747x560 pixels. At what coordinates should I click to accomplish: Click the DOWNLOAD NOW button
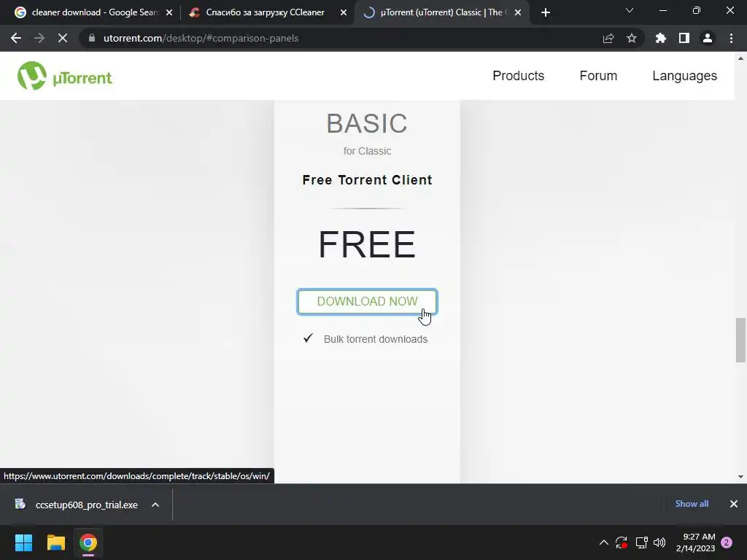pyautogui.click(x=367, y=301)
